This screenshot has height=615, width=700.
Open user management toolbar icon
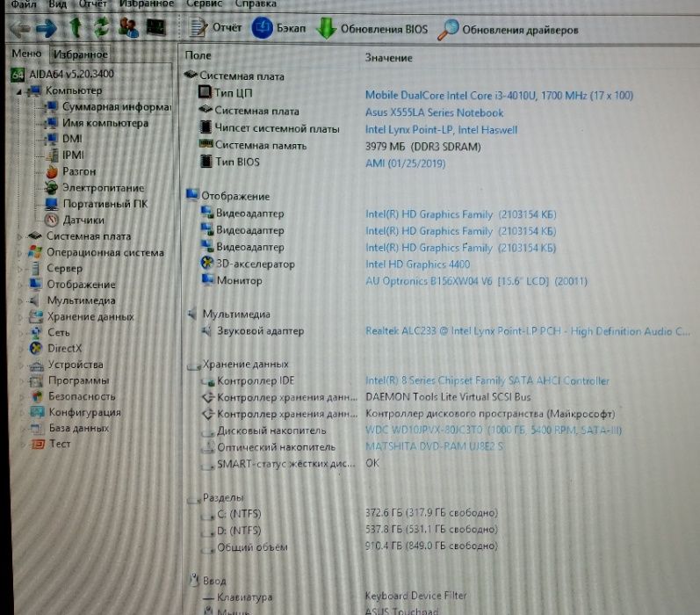[128, 28]
